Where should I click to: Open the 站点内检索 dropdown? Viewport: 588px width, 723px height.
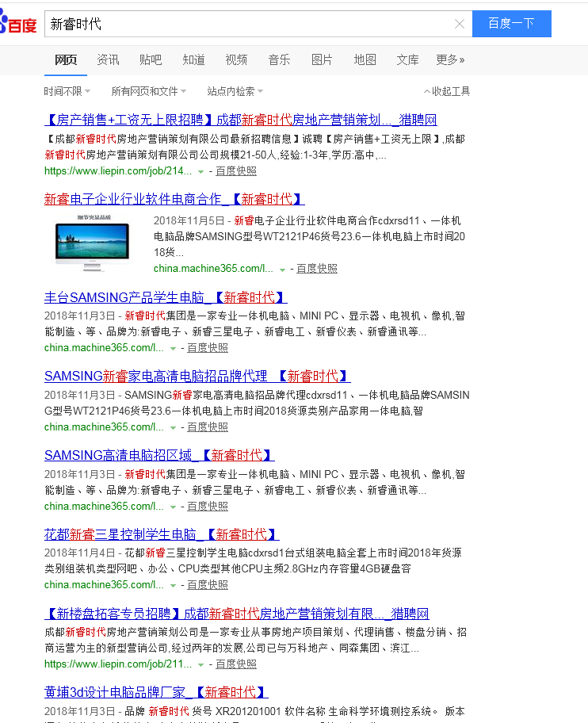(235, 91)
